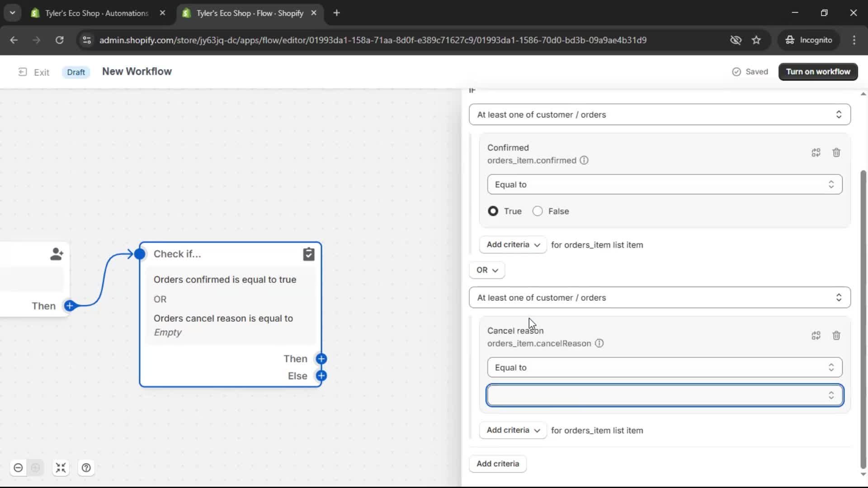Open Flow help via question mark icon
The height and width of the screenshot is (488, 868).
coord(86,468)
